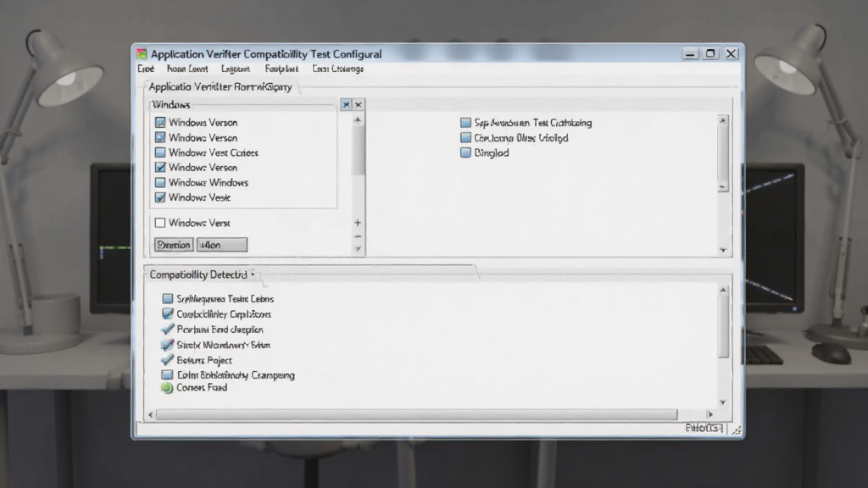Uncheck the checked Windows Verson checkbox

point(160,168)
